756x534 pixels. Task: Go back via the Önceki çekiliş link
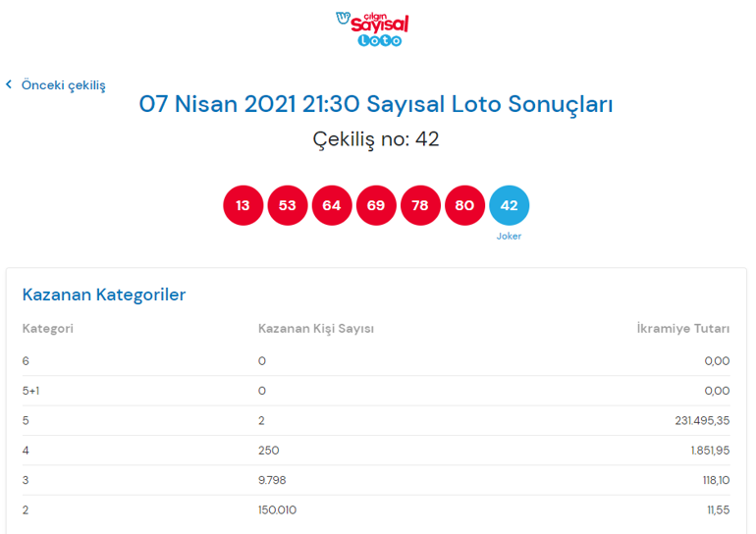(x=63, y=85)
